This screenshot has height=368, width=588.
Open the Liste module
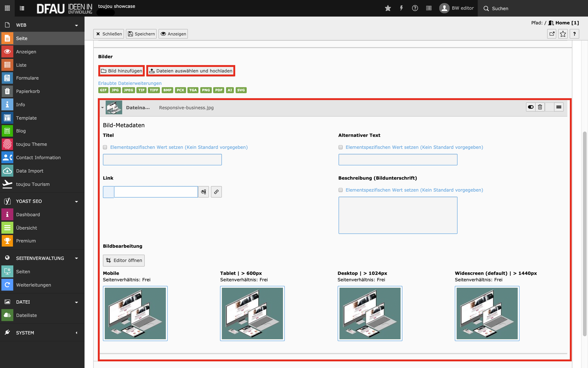click(21, 65)
